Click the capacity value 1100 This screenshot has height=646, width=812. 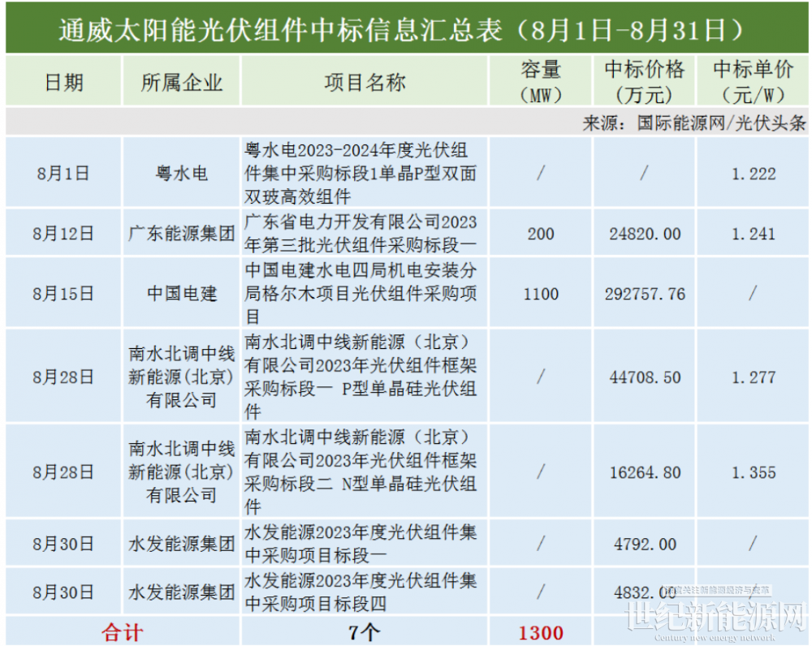(x=541, y=294)
